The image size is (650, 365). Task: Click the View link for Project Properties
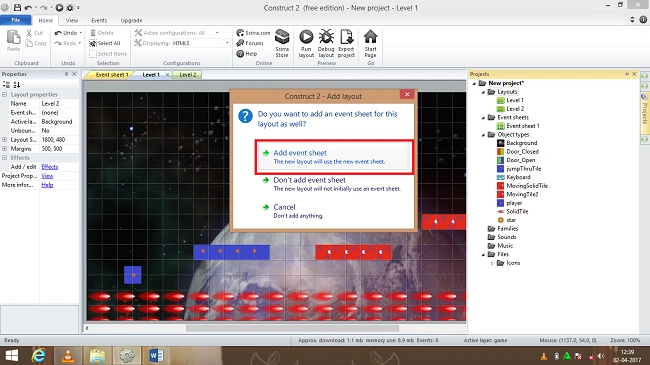tap(47, 176)
